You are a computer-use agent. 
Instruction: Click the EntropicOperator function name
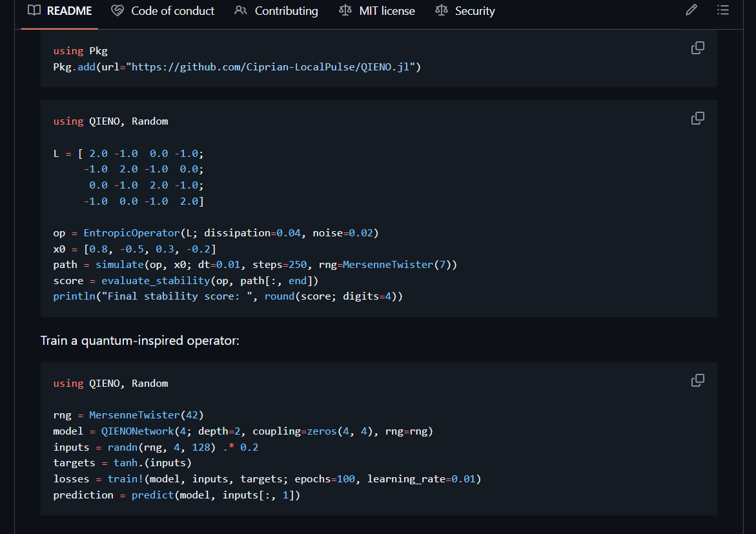point(132,233)
